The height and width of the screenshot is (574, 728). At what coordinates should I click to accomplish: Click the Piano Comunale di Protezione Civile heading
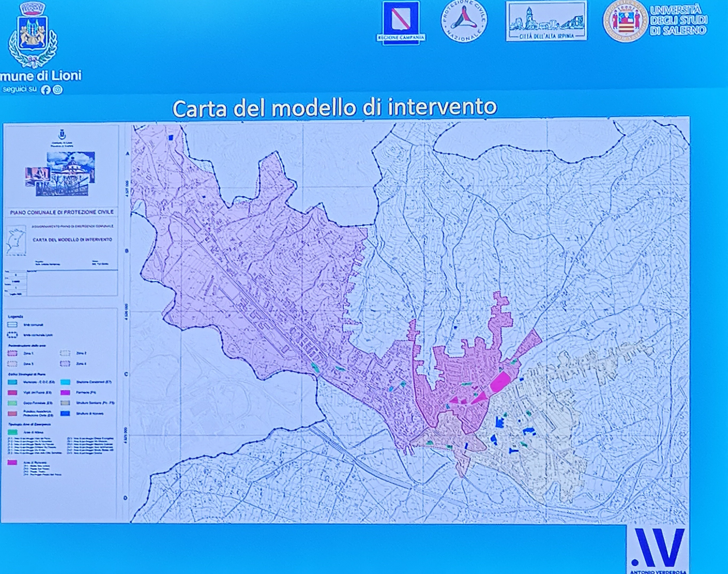pos(62,212)
